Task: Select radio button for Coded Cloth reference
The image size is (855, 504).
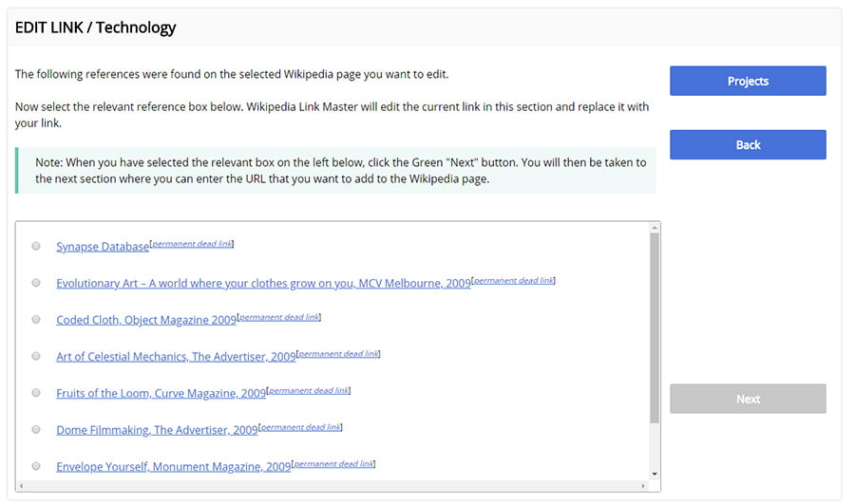Action: [36, 319]
